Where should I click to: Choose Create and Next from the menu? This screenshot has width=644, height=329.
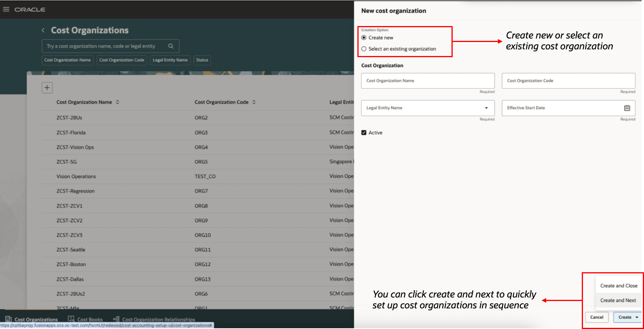(619, 300)
